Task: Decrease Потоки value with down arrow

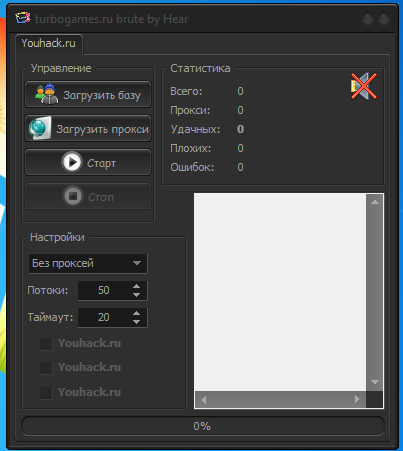Action: point(136,295)
